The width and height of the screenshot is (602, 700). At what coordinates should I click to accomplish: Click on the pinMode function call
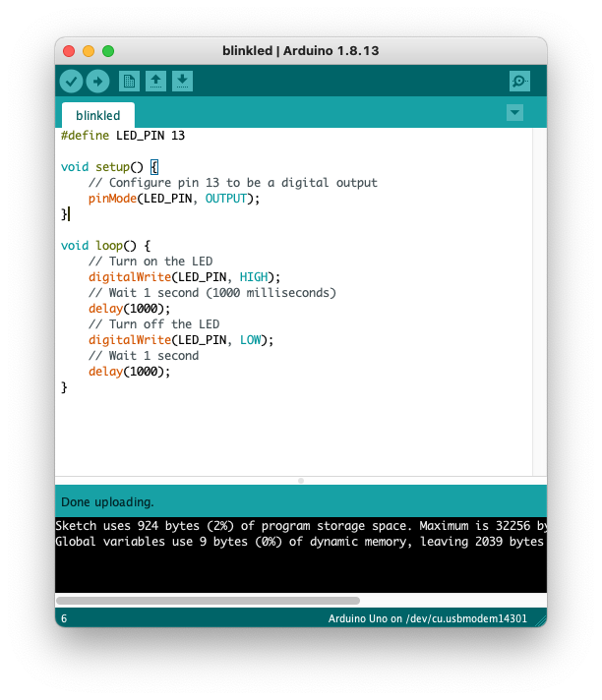click(110, 199)
